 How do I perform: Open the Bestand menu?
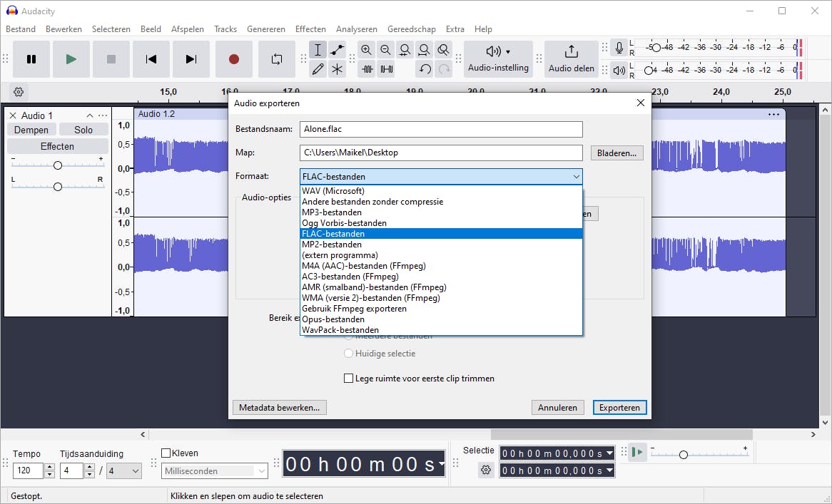click(x=21, y=29)
